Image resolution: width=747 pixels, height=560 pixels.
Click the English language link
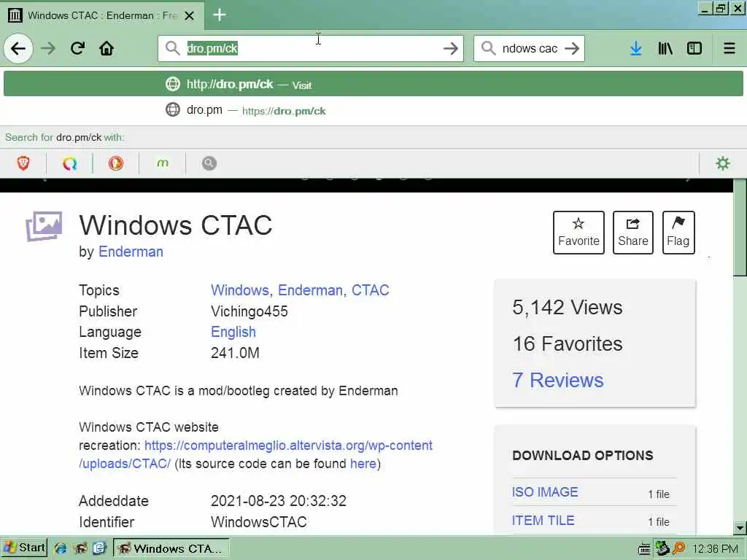pyautogui.click(x=233, y=332)
